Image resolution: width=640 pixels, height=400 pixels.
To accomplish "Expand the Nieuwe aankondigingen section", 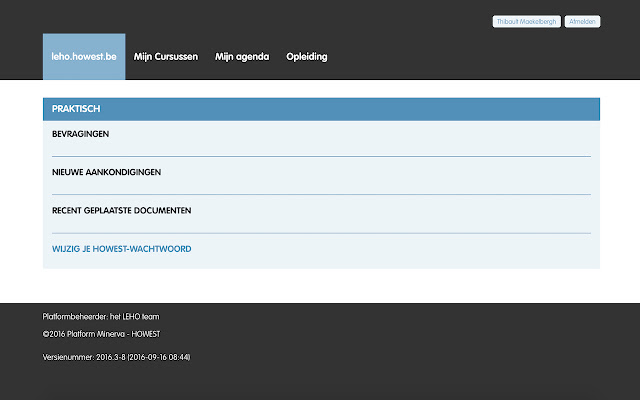I will coord(106,172).
